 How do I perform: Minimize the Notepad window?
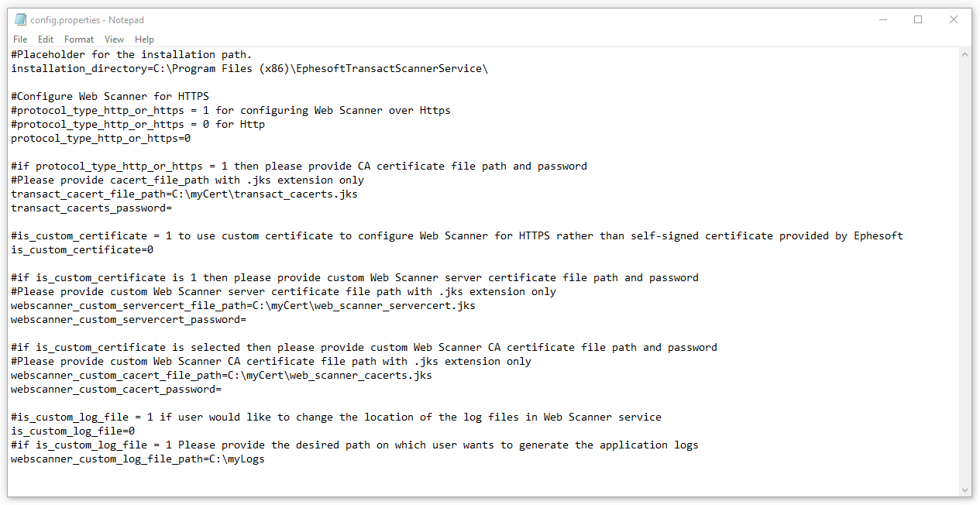882,19
